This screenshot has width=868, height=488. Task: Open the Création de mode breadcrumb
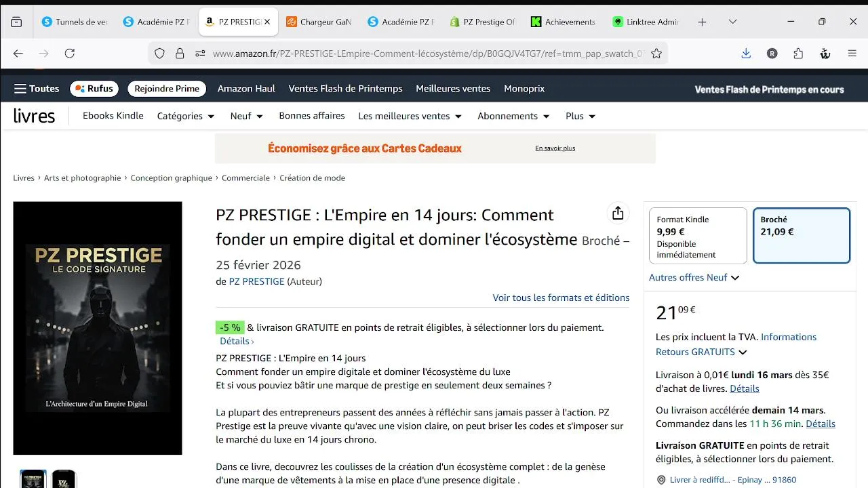click(313, 178)
